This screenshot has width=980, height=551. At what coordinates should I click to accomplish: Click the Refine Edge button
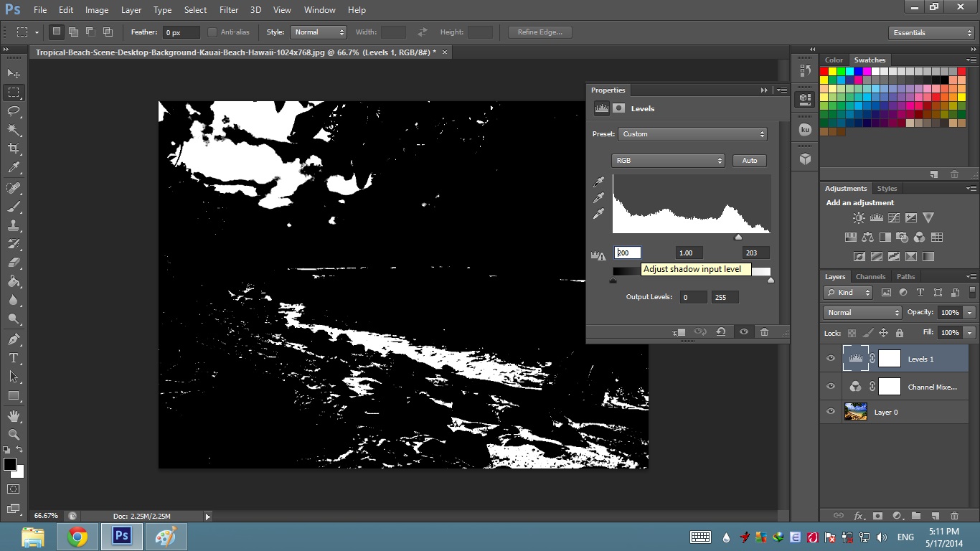point(540,32)
